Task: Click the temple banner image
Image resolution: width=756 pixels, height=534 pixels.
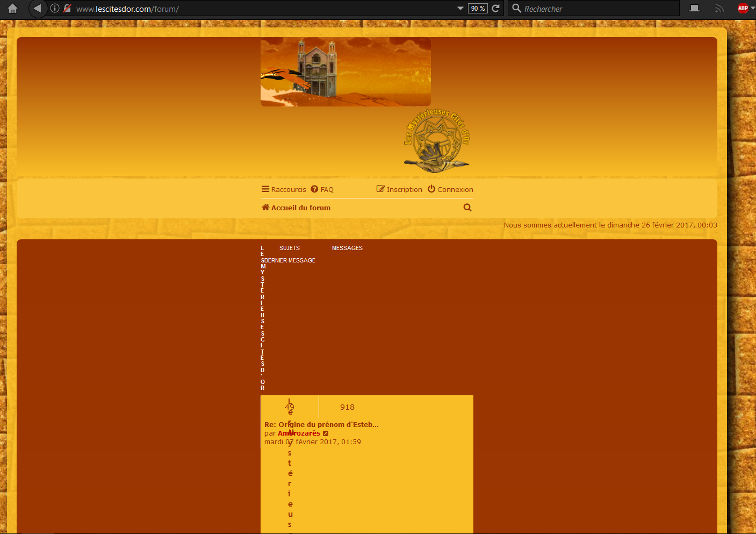Action: pyautogui.click(x=345, y=72)
